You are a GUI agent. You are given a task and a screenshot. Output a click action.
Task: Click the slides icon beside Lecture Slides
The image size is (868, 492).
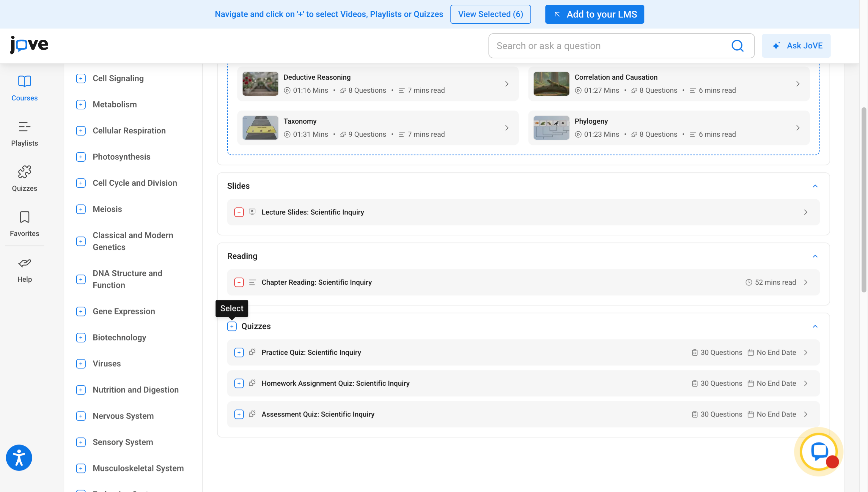pos(252,212)
